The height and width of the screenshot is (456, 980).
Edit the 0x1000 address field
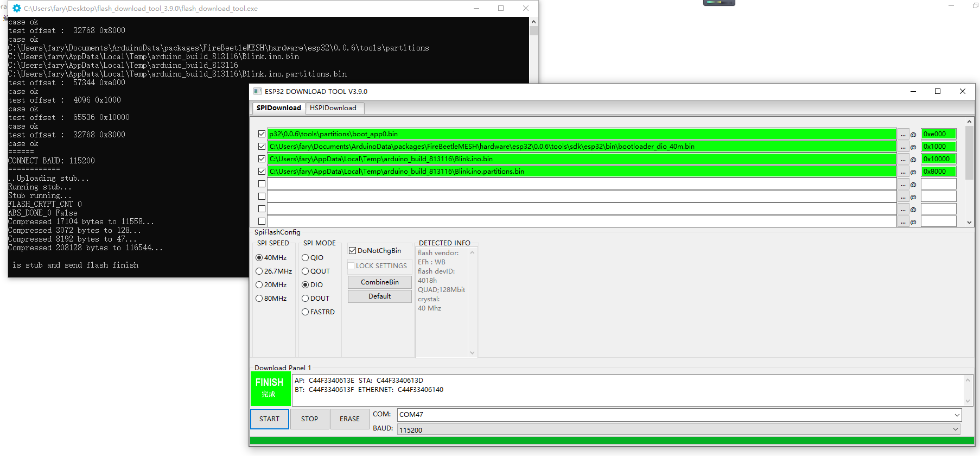[939, 147]
